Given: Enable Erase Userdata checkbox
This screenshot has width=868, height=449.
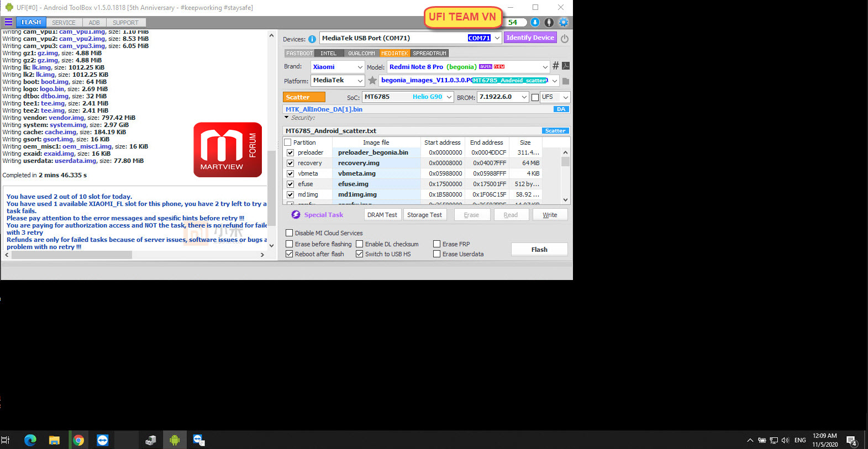Looking at the screenshot, I should coord(436,254).
